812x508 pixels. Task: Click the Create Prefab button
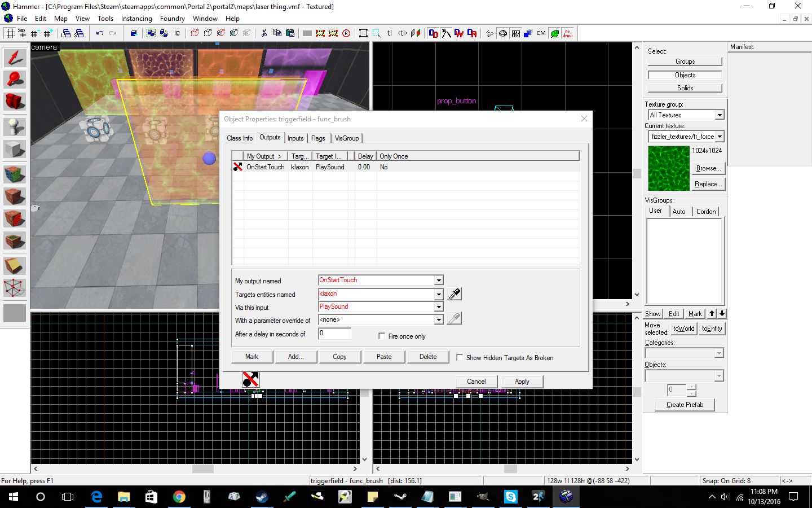tap(685, 405)
